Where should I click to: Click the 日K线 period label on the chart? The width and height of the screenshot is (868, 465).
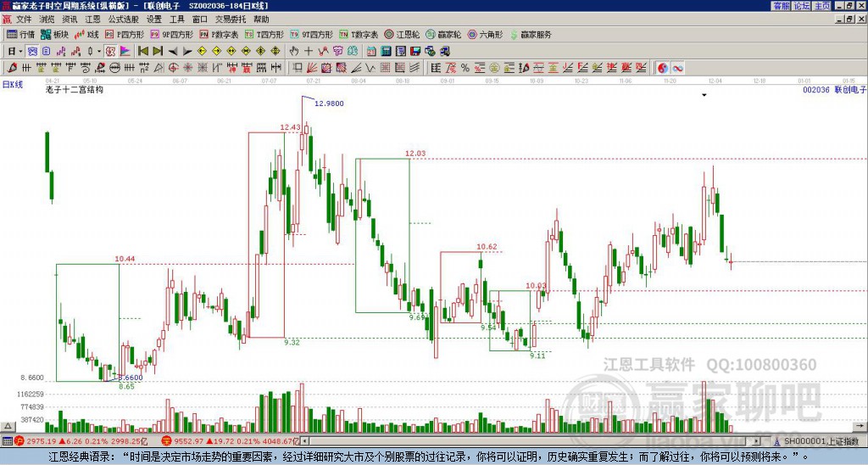click(x=13, y=85)
